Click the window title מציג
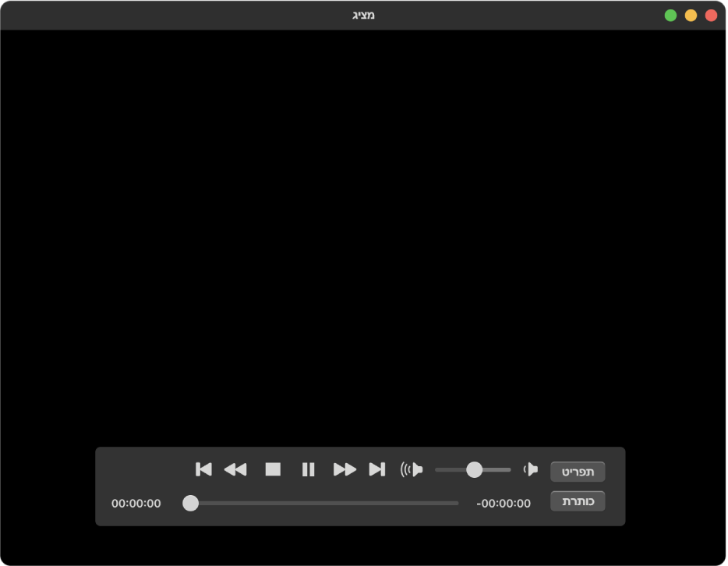728x566 pixels. click(x=363, y=16)
